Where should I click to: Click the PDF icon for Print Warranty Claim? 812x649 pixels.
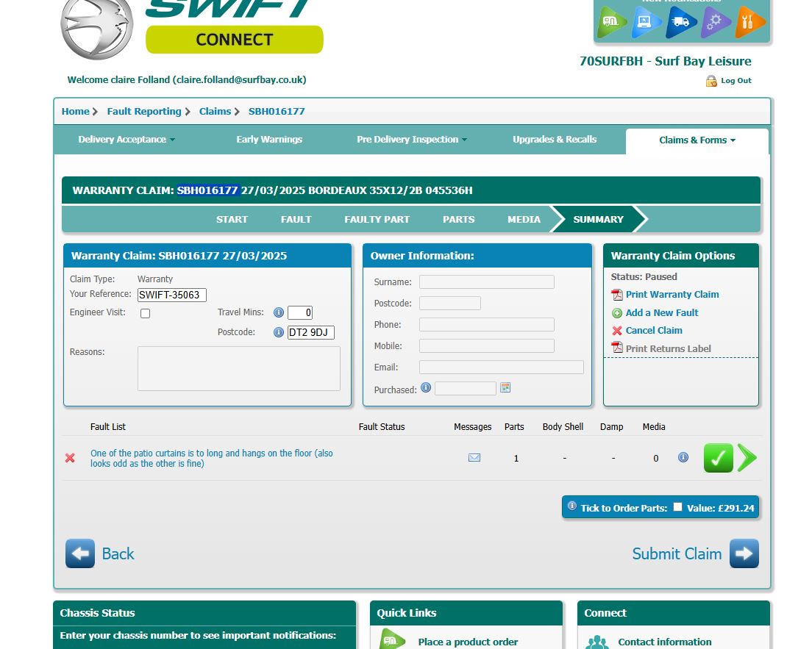[617, 295]
